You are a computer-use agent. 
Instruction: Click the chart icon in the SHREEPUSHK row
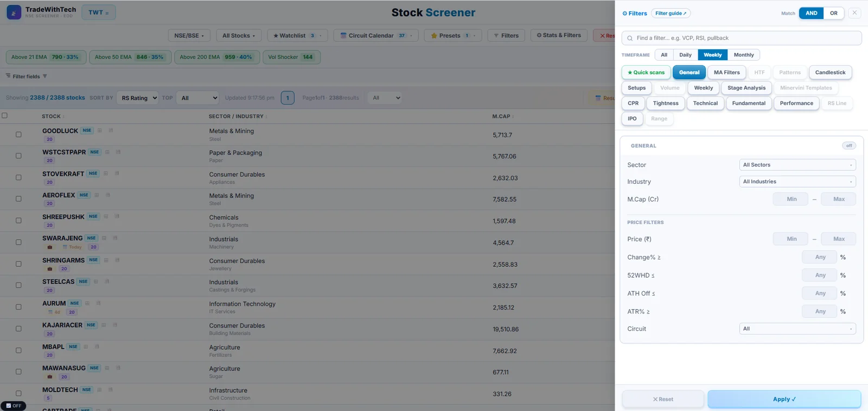[117, 216]
